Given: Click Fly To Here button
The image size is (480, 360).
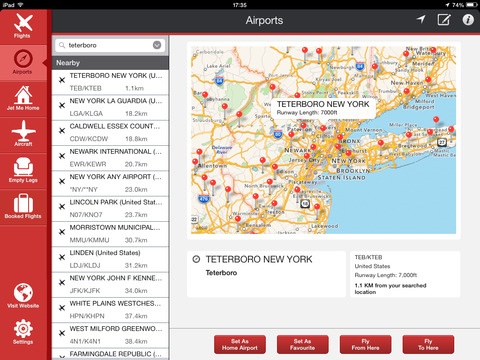Looking at the screenshot, I should pos(428,345).
